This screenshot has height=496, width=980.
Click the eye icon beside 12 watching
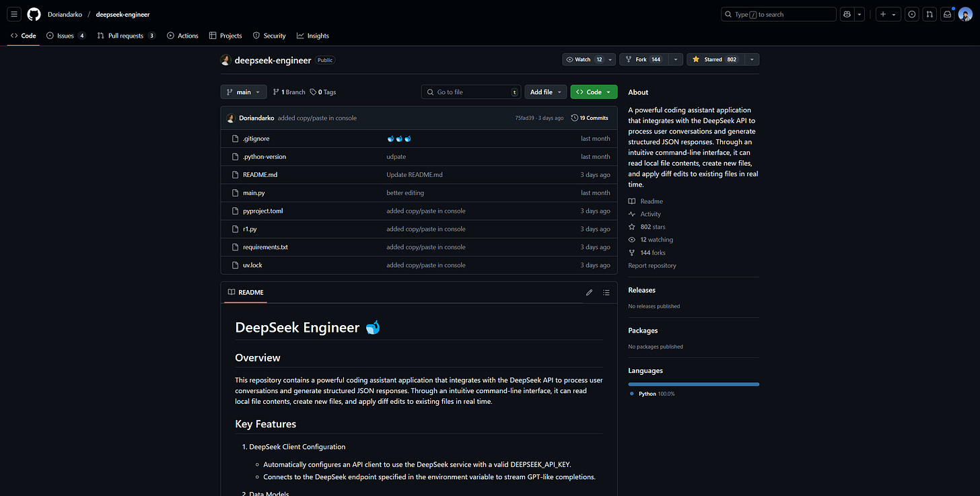point(632,240)
